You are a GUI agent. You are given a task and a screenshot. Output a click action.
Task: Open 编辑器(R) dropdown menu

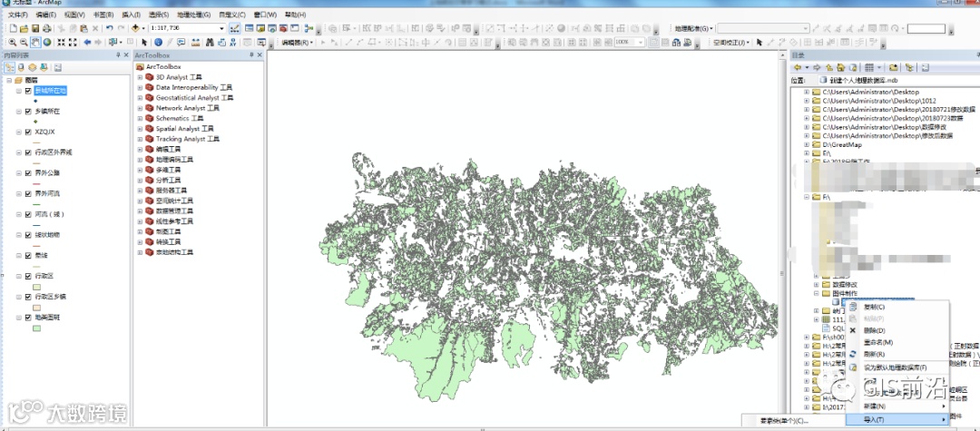coord(298,43)
